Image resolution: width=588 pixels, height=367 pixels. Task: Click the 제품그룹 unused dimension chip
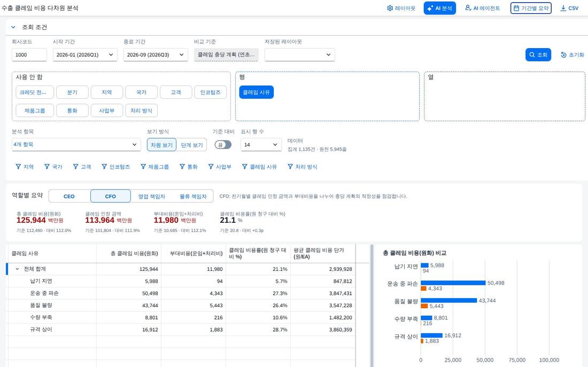tap(35, 111)
